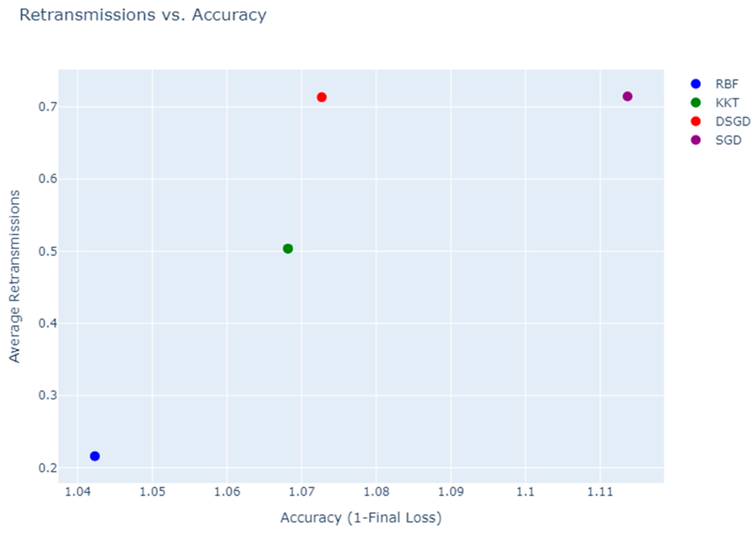Screen dimensions: 756x534
Task: Click the purple SGD marker in the legend
Action: click(x=695, y=140)
